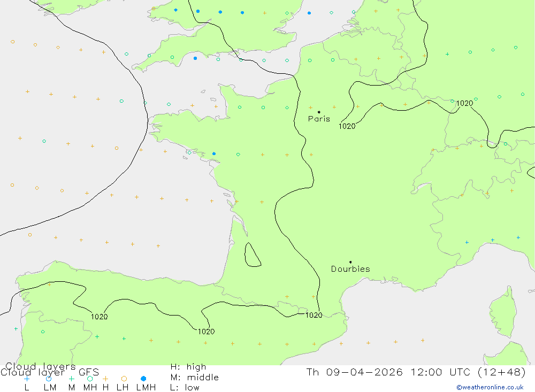The width and height of the screenshot is (535, 392).
Task: Click the 'Cloud layer GFS' title text
Action: click(x=50, y=372)
